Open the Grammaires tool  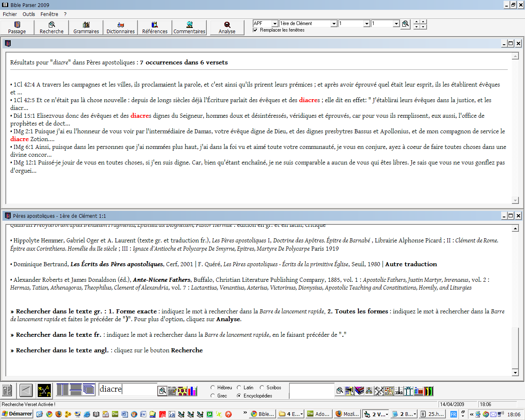point(86,27)
